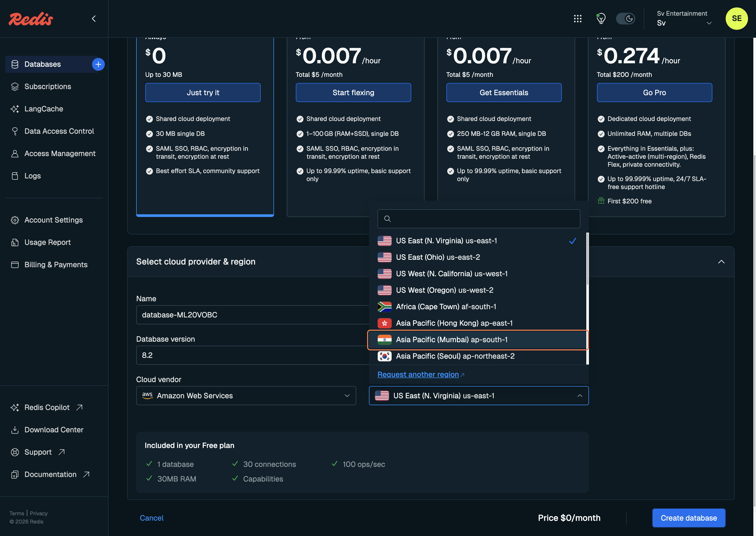
Task: Collapse the Select cloud provider & region section
Action: point(721,262)
